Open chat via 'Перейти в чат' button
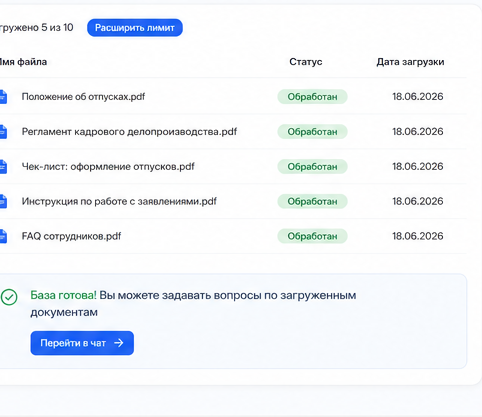 tap(82, 343)
